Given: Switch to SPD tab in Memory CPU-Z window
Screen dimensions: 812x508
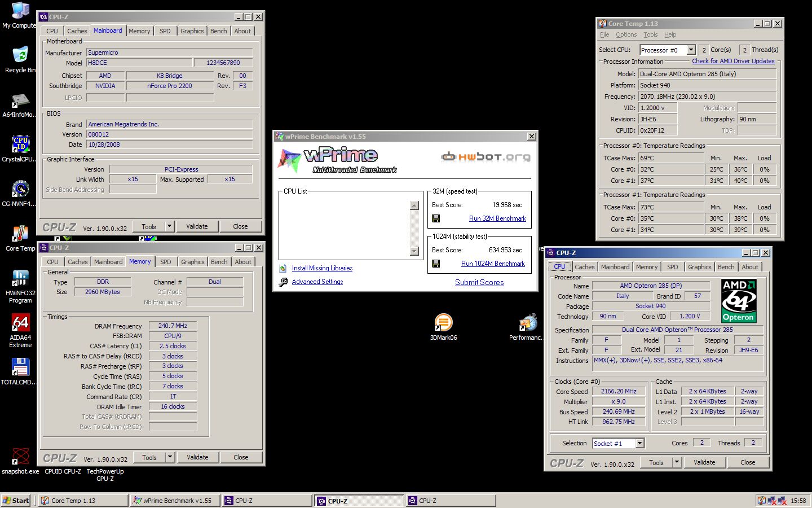Looking at the screenshot, I should coord(166,262).
